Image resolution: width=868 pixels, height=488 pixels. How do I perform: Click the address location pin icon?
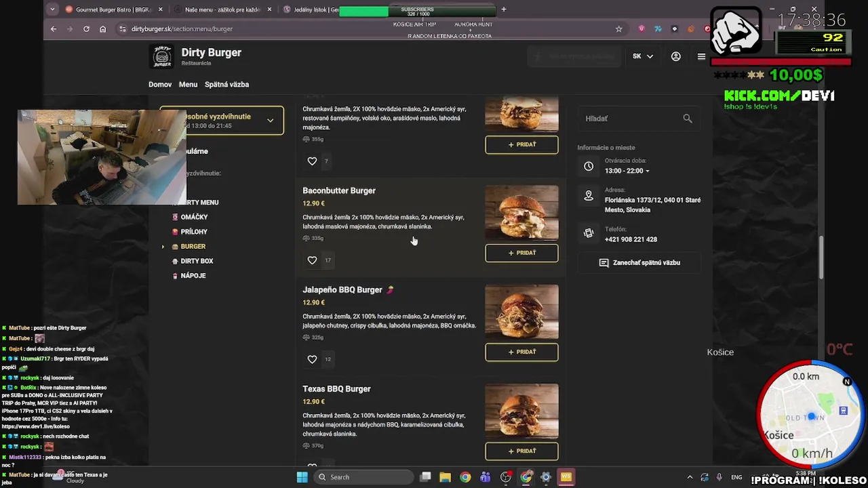pyautogui.click(x=589, y=196)
